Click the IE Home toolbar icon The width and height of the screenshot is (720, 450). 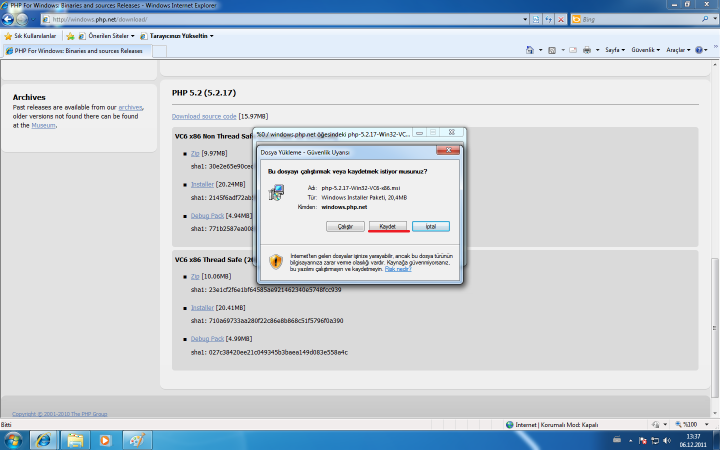[527, 50]
